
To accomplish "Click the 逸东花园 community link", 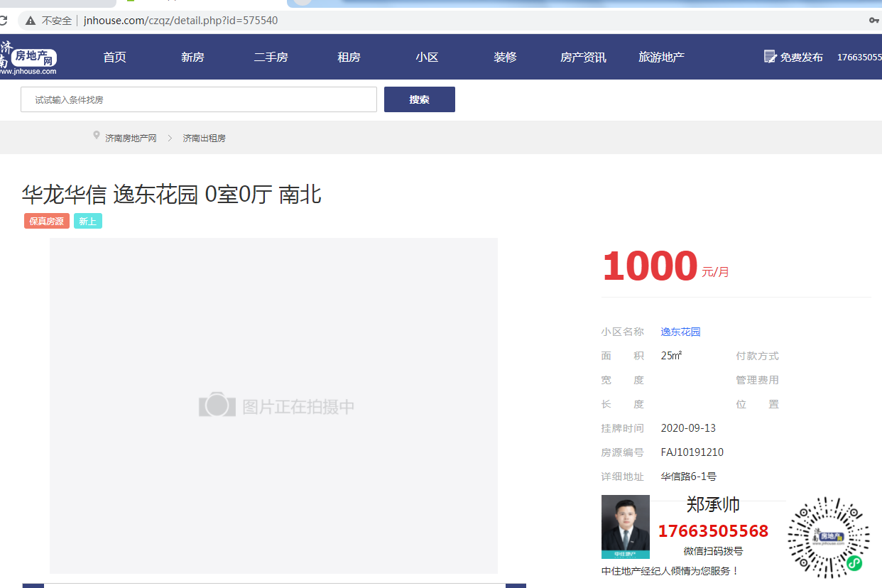I will (x=680, y=332).
